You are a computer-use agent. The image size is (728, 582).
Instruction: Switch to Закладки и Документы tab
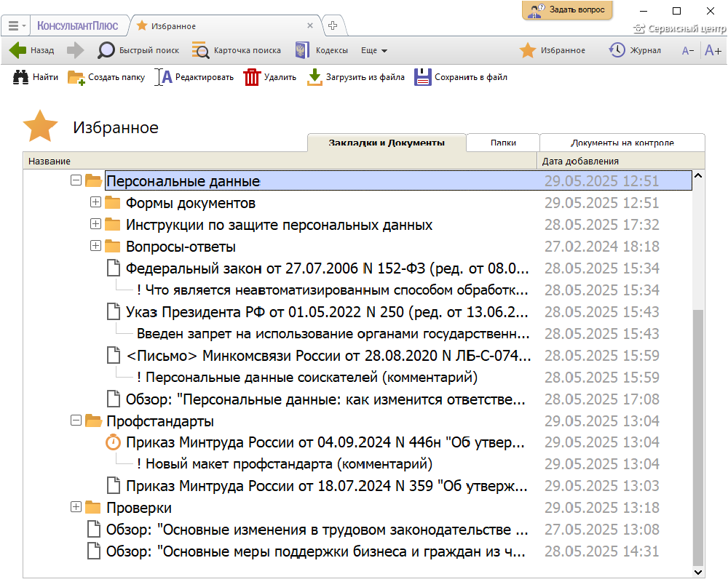click(x=387, y=143)
